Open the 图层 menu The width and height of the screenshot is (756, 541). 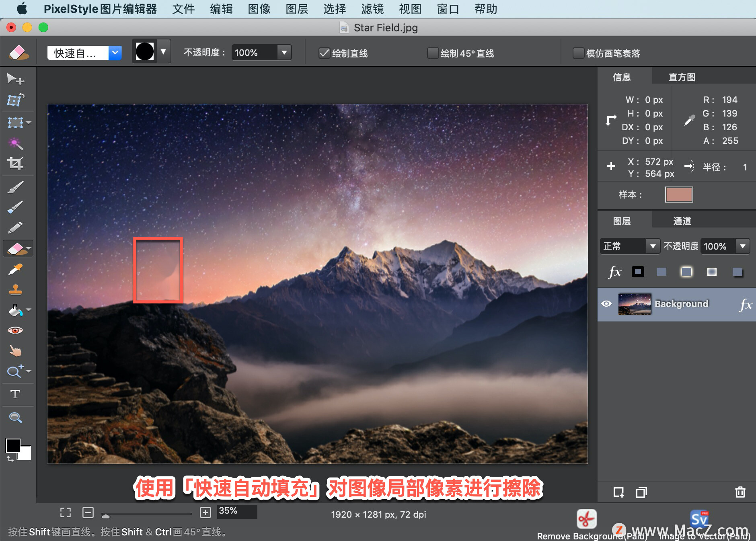(x=297, y=9)
